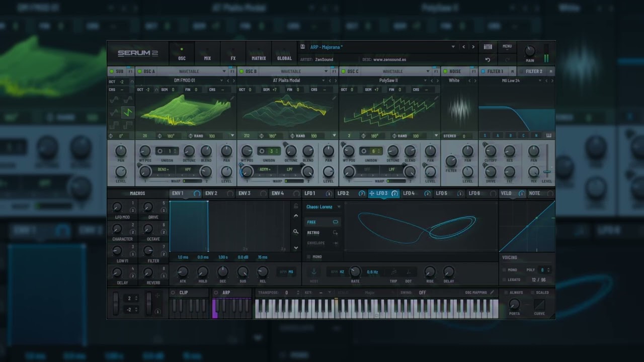Viewport: 644px width, 362px height.
Task: Click the portamento curve shape box
Action: click(x=539, y=304)
